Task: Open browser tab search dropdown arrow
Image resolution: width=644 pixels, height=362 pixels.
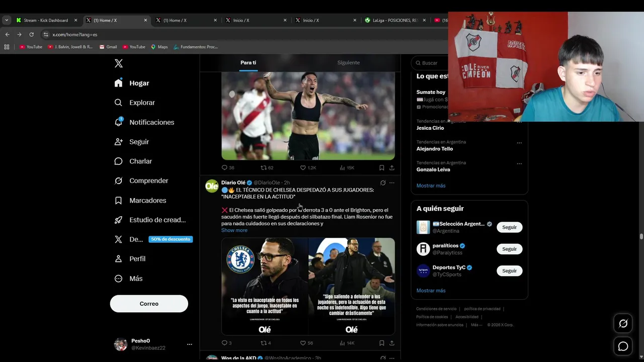Action: [x=6, y=20]
